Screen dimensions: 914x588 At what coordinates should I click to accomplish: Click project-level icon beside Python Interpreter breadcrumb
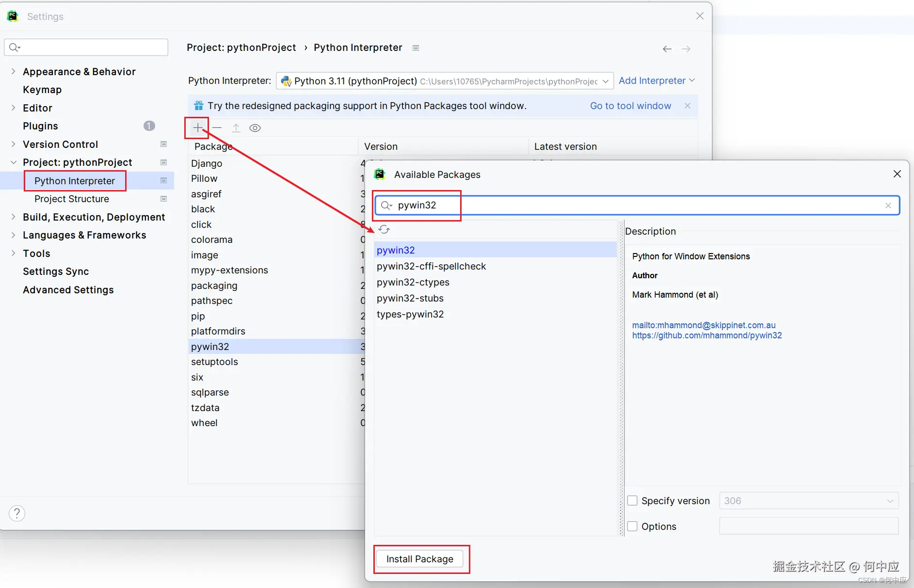(416, 48)
